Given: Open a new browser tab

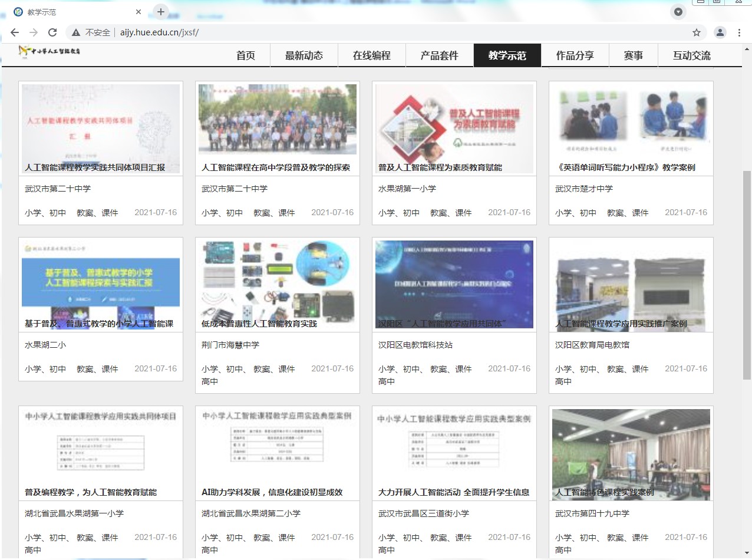Looking at the screenshot, I should (x=160, y=12).
